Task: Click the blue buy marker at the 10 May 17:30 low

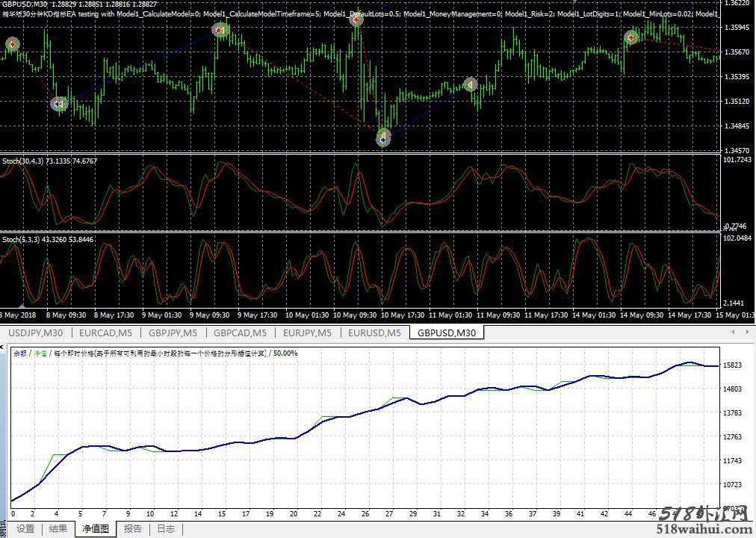Action: click(382, 140)
